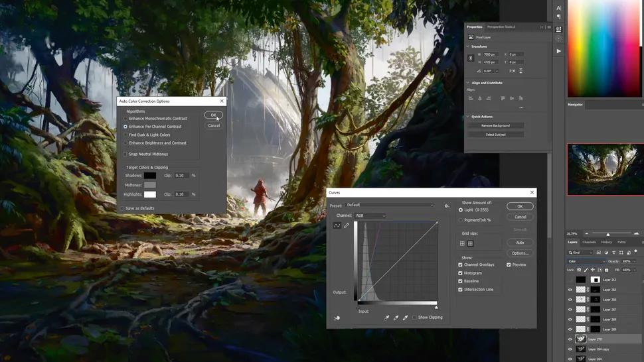Open the Curves Preset dropdown
The height and width of the screenshot is (362, 644).
click(389, 205)
